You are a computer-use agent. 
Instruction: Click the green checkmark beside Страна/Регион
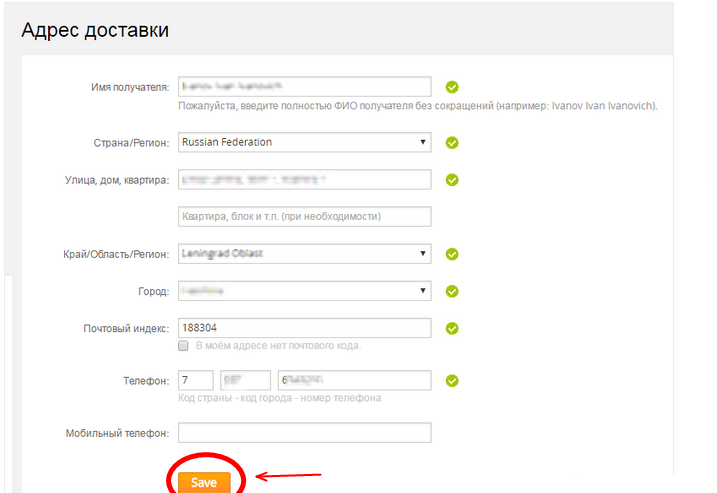452,143
